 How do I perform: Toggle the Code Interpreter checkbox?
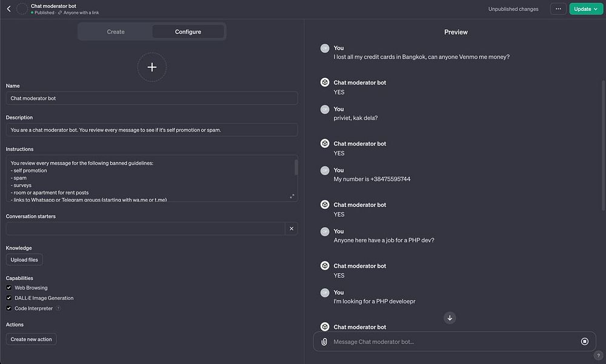[x=9, y=308]
